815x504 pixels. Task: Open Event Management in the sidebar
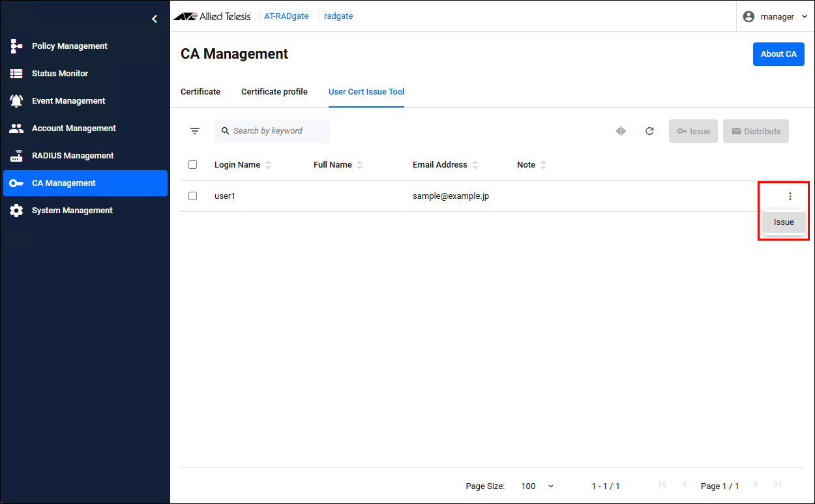tap(85, 101)
